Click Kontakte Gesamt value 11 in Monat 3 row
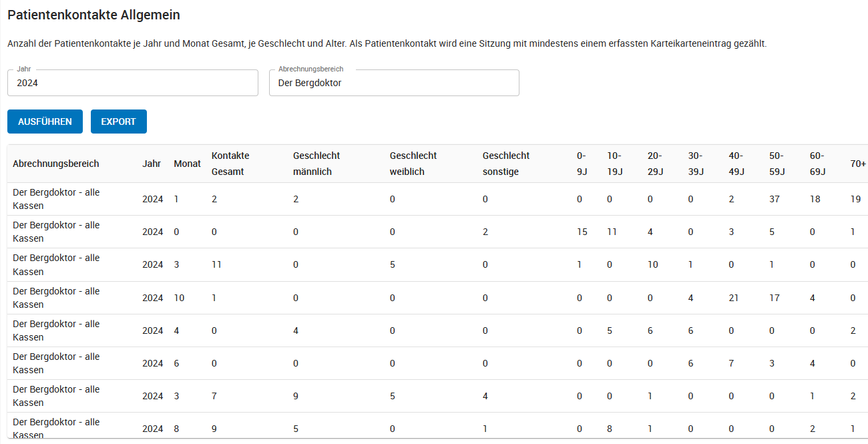This screenshot has height=444, width=868. tap(216, 264)
